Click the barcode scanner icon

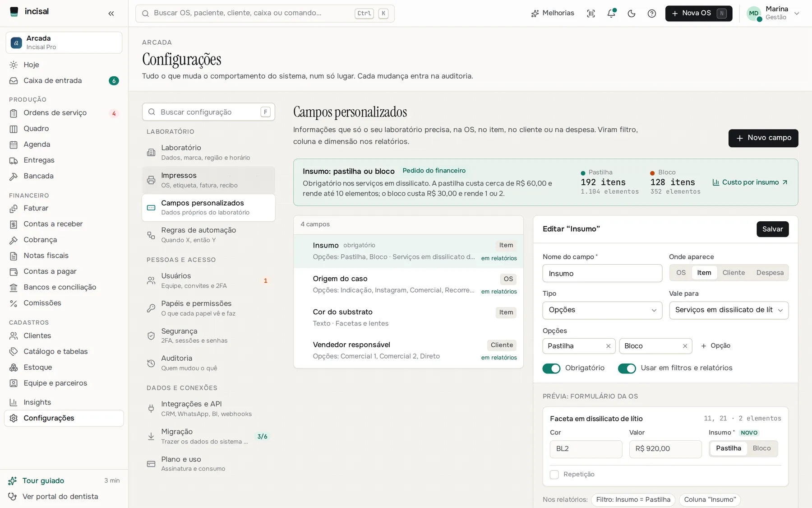tap(591, 14)
